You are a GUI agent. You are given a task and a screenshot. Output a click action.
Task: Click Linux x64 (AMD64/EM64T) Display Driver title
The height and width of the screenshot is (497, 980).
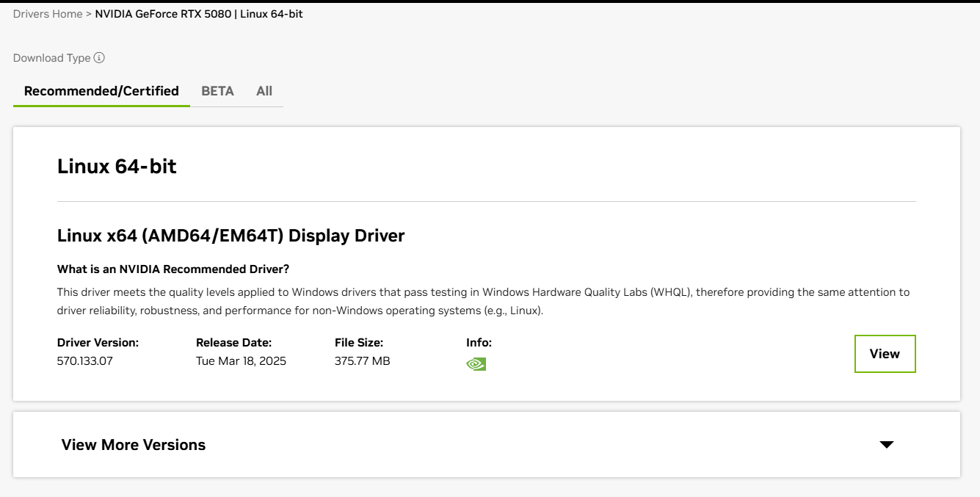[231, 236]
